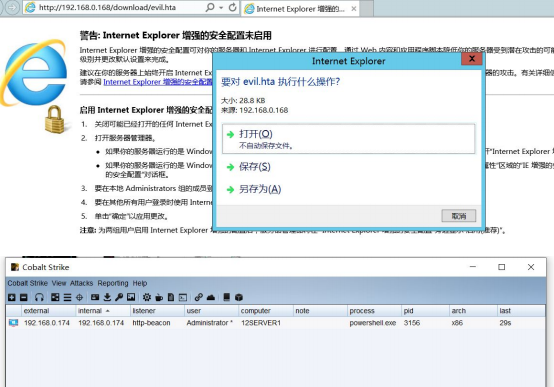Image resolution: width=554 pixels, height=387 pixels.
Task: Select the powershell.exe process cell
Action: coord(373,323)
